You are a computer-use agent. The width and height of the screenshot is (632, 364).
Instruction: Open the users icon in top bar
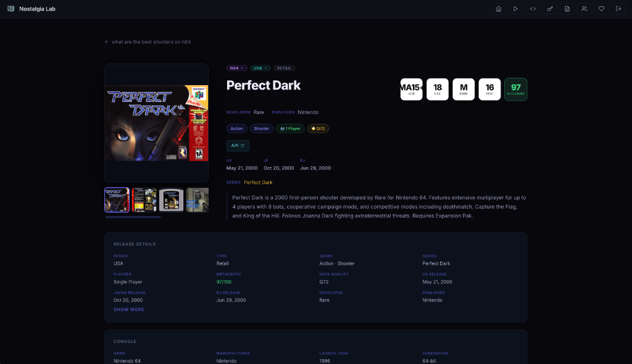click(x=584, y=9)
